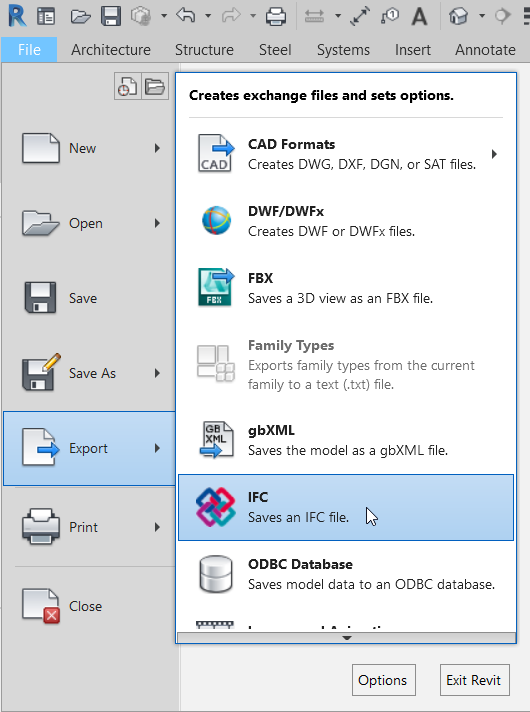Click the scroll-down arrow bar below export list
530x712 pixels.
click(346, 638)
